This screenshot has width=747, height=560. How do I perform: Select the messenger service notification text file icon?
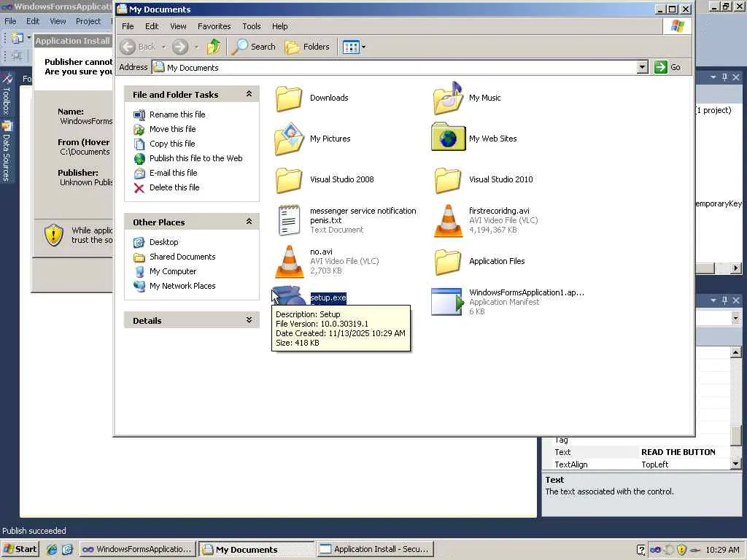pyautogui.click(x=289, y=220)
